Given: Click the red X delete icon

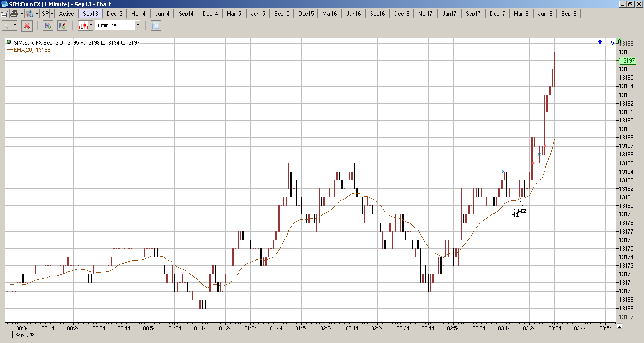Looking at the screenshot, I should point(27,25).
